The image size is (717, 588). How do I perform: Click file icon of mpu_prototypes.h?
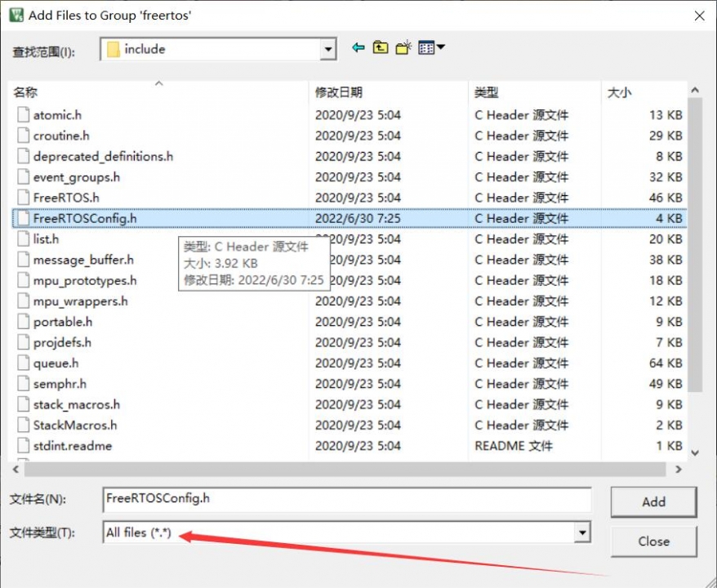[x=24, y=280]
